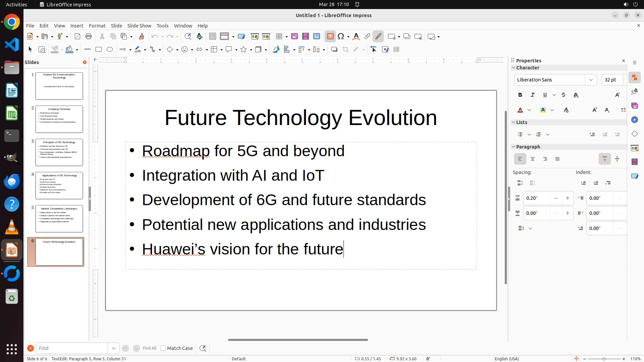Open the font name dropdown
Image resolution: width=644 pixels, height=362 pixels.
pos(591,80)
